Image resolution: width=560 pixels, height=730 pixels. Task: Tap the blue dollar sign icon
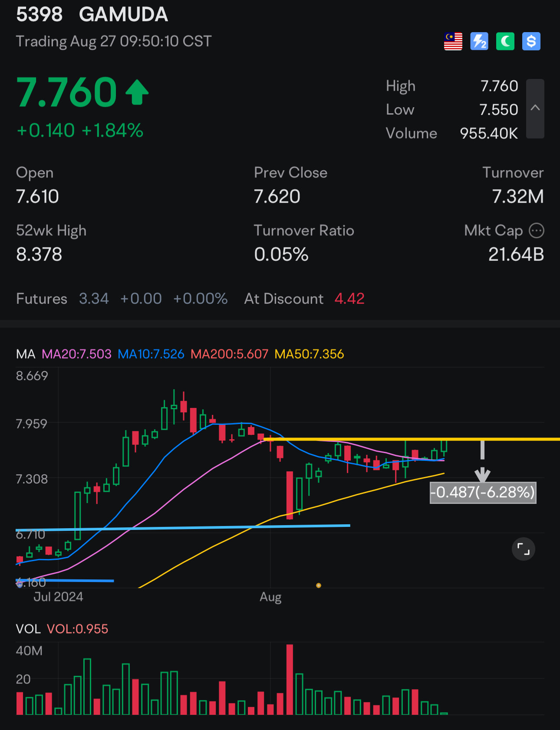click(531, 42)
